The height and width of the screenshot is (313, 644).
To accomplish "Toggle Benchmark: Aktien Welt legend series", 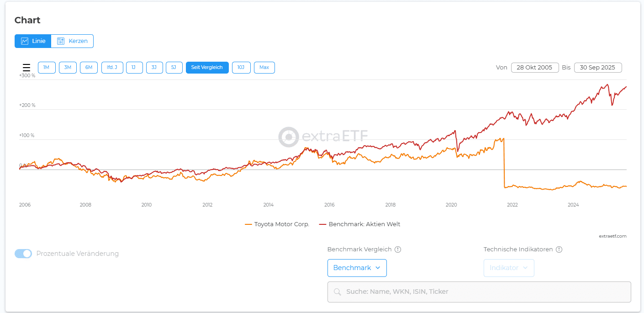I will [x=359, y=224].
